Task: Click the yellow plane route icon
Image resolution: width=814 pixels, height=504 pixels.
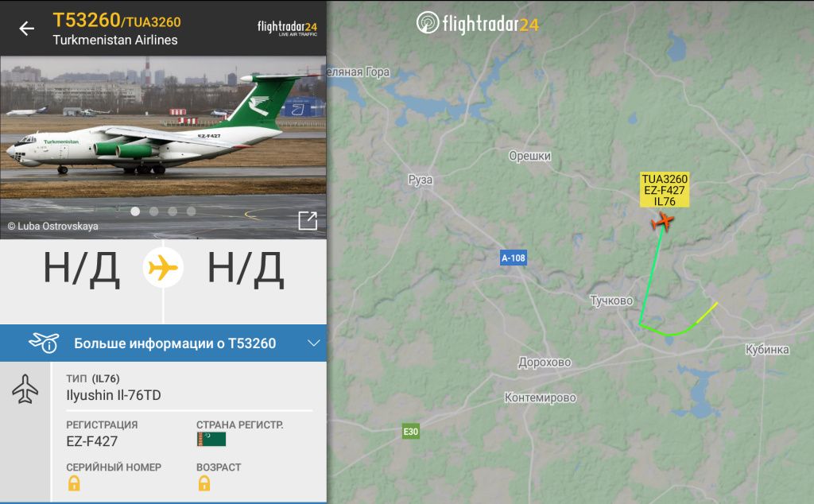Action: pos(163,268)
